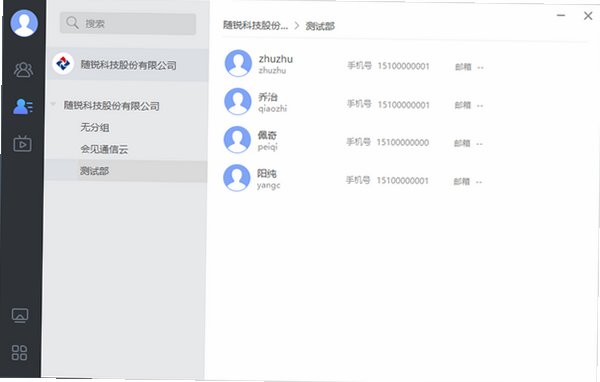Go to 随锐科技股份... in breadcrumb
The height and width of the screenshot is (382, 600).
coord(255,25)
